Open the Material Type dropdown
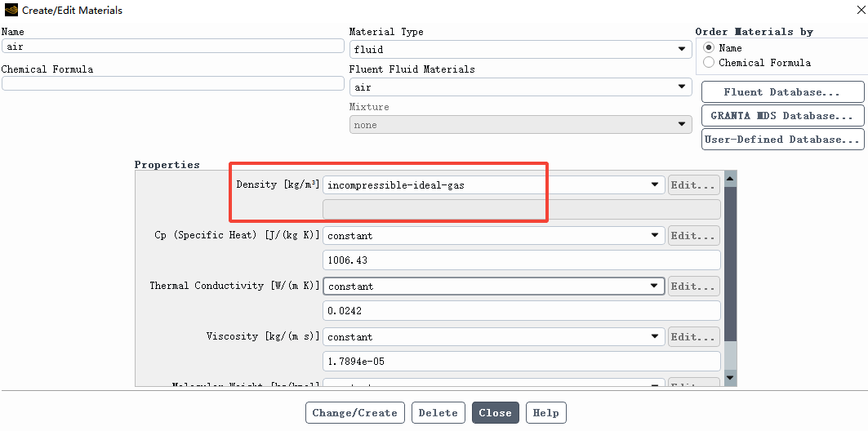The height and width of the screenshot is (431, 868). (520, 49)
